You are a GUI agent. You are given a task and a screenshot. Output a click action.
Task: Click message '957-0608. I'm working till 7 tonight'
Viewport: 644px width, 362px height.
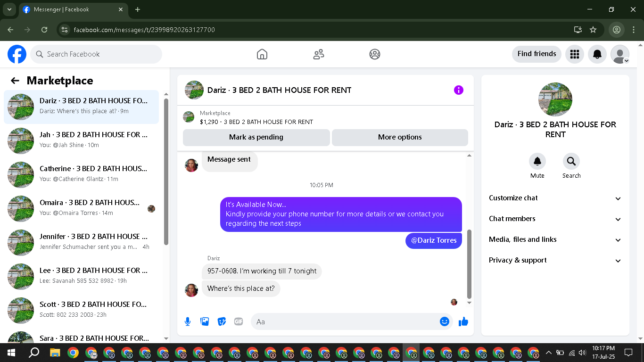click(262, 271)
